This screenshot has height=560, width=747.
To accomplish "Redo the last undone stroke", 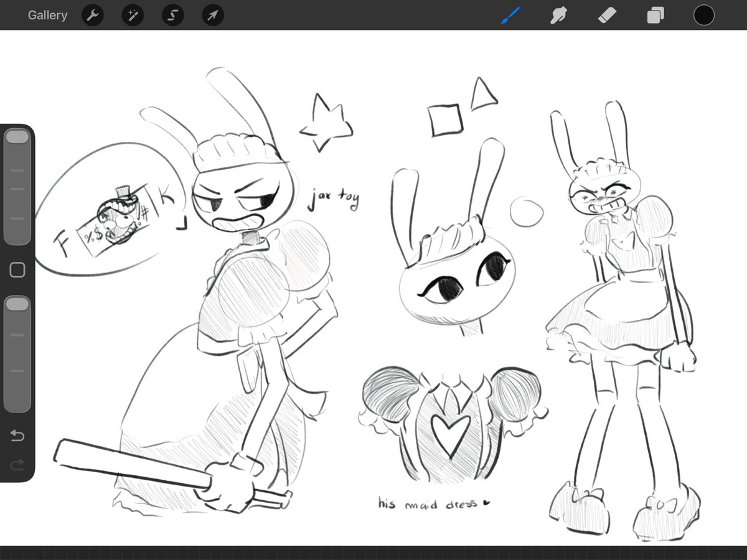I will [x=17, y=464].
